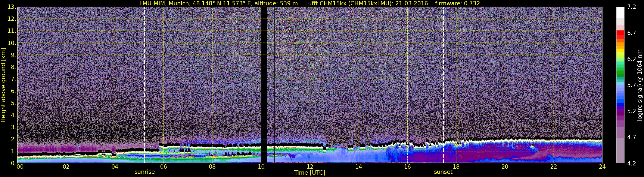Click height axis tick '4.'
This screenshot has height=177, width=644.
coord(13,115)
